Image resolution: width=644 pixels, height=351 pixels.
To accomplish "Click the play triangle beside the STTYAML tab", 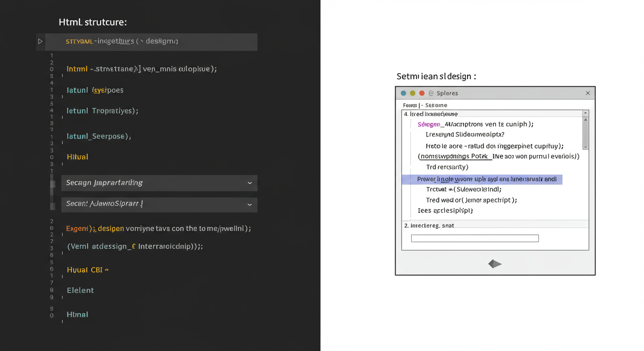I will [40, 42].
